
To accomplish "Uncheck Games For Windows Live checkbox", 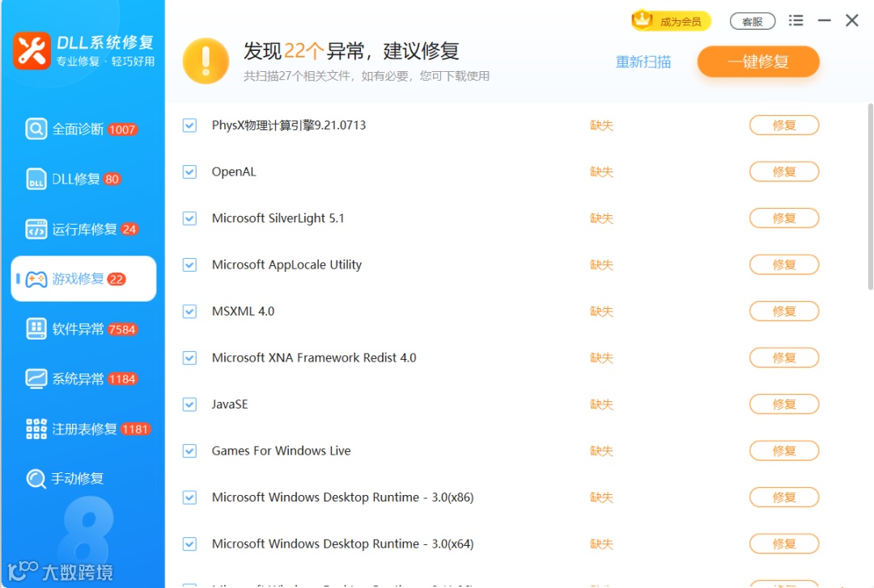I will [189, 451].
